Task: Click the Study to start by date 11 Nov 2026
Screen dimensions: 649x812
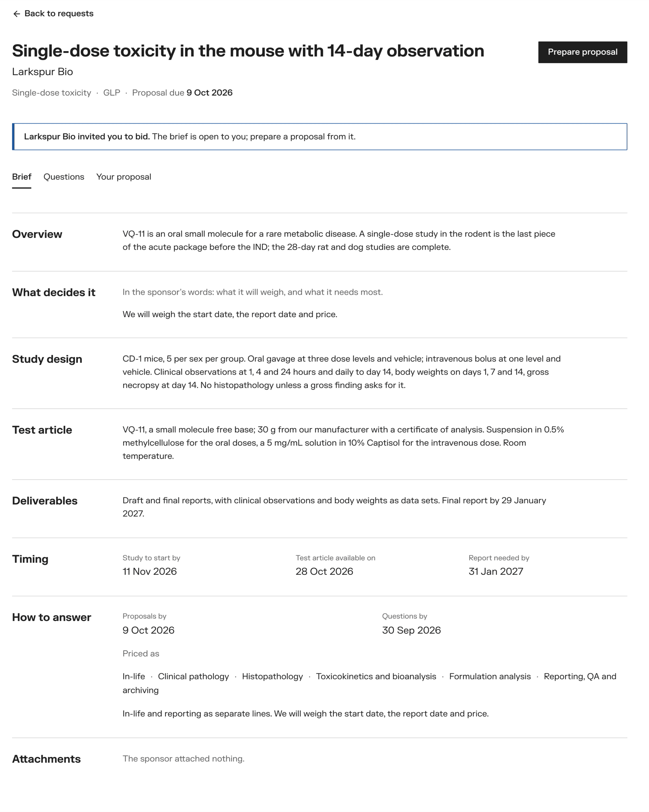Action: click(150, 571)
